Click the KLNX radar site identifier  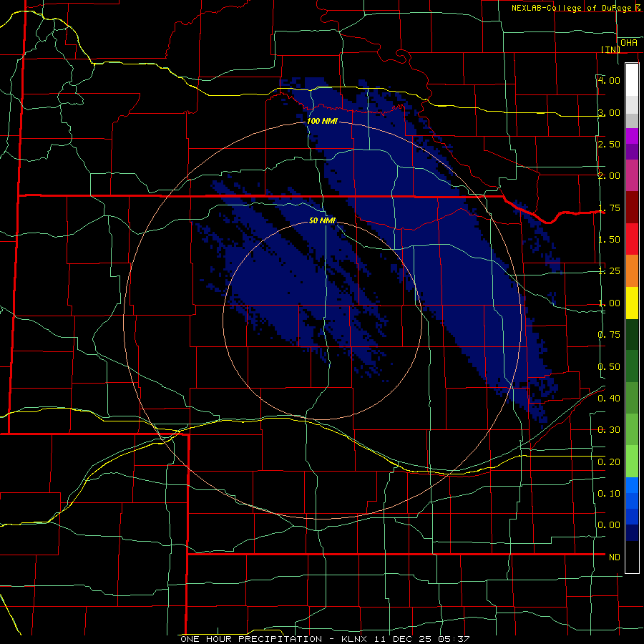coord(356,639)
